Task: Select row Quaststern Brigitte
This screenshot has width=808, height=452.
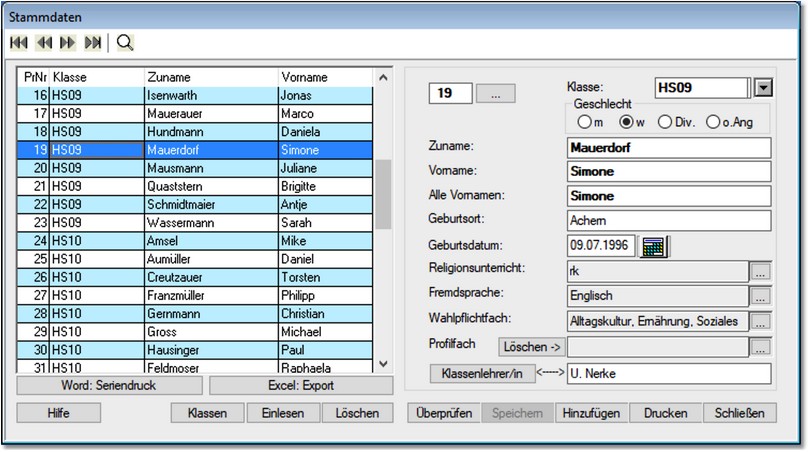Action: click(x=195, y=186)
